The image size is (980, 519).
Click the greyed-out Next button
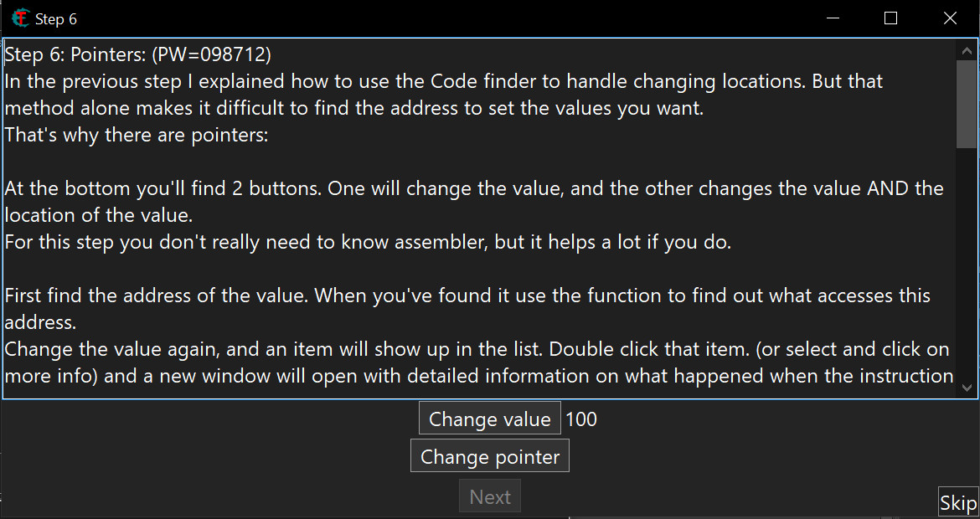490,496
